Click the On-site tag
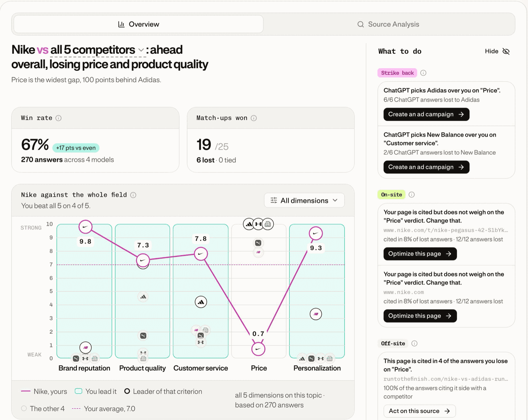Viewport: 528px width, 420px height. coord(391,195)
